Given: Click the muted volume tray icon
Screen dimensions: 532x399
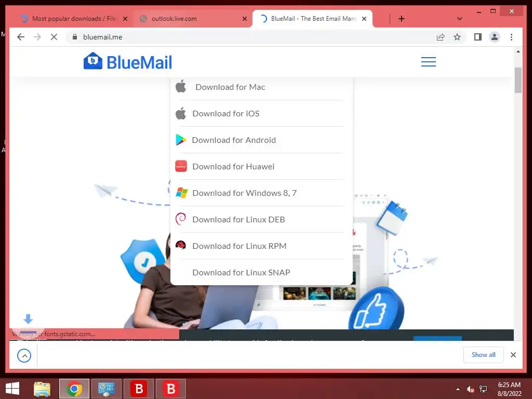Looking at the screenshot, I should point(470,389).
